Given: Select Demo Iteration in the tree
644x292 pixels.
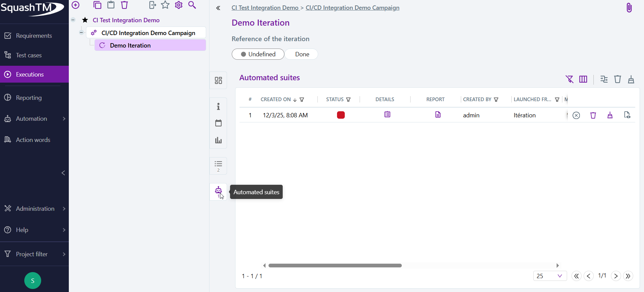Looking at the screenshot, I should pyautogui.click(x=130, y=46).
